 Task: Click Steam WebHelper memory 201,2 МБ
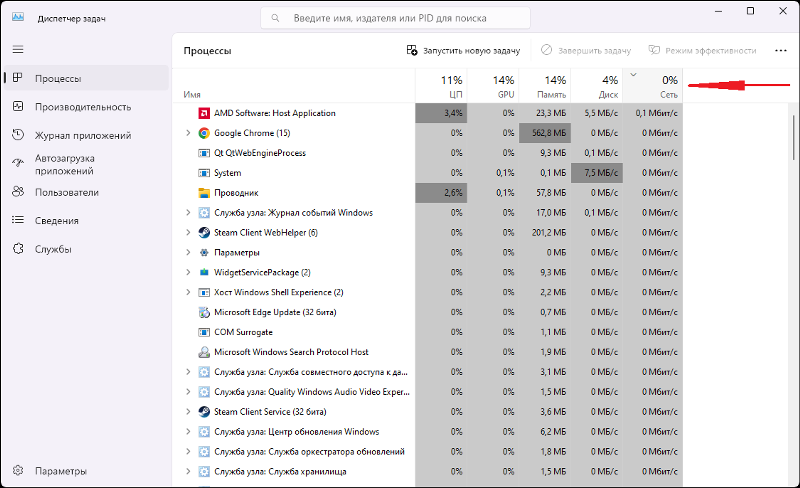click(x=545, y=232)
